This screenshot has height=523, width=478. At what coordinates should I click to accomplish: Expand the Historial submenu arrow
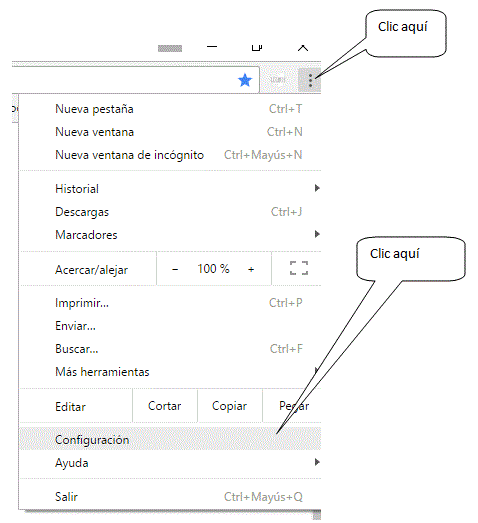coord(317,188)
